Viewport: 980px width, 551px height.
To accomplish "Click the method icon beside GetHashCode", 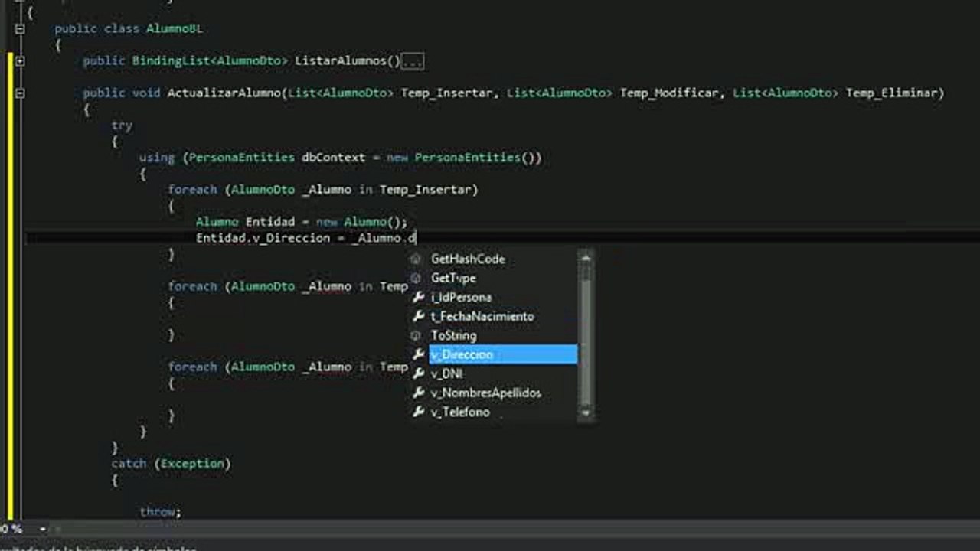I will coord(417,259).
